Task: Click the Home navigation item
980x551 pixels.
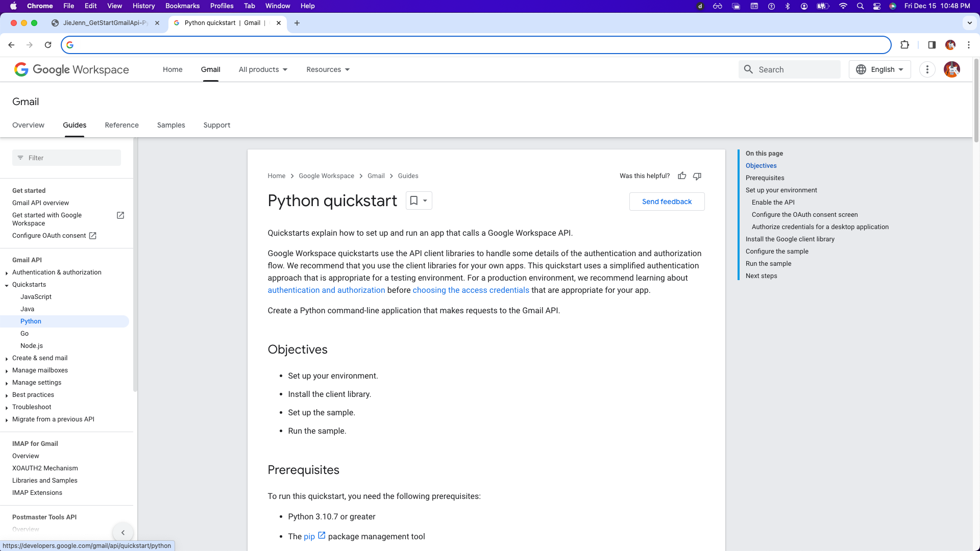Action: (173, 69)
